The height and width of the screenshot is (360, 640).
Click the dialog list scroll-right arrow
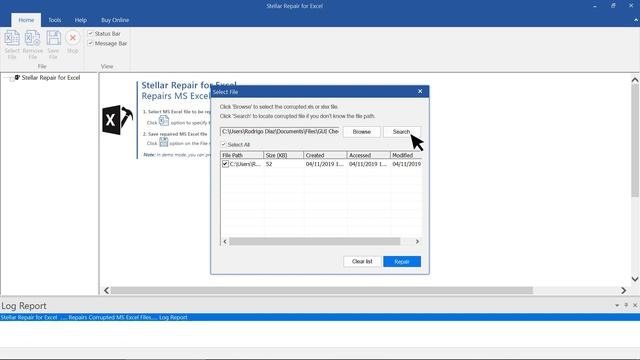(x=417, y=242)
